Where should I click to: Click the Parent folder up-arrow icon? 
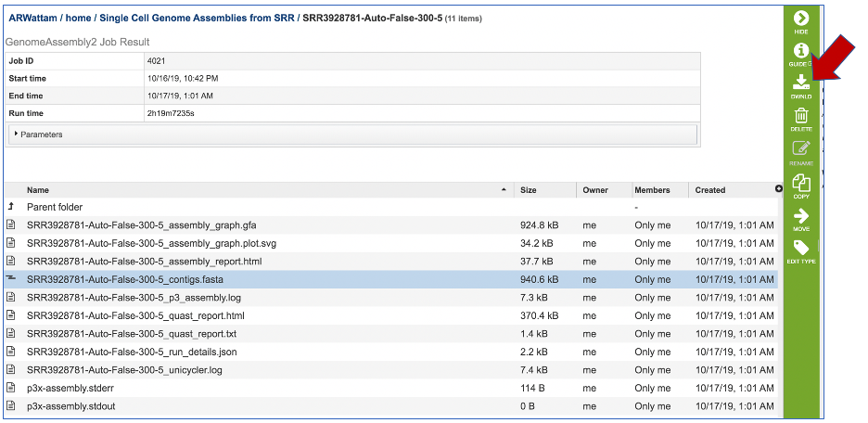click(x=10, y=207)
